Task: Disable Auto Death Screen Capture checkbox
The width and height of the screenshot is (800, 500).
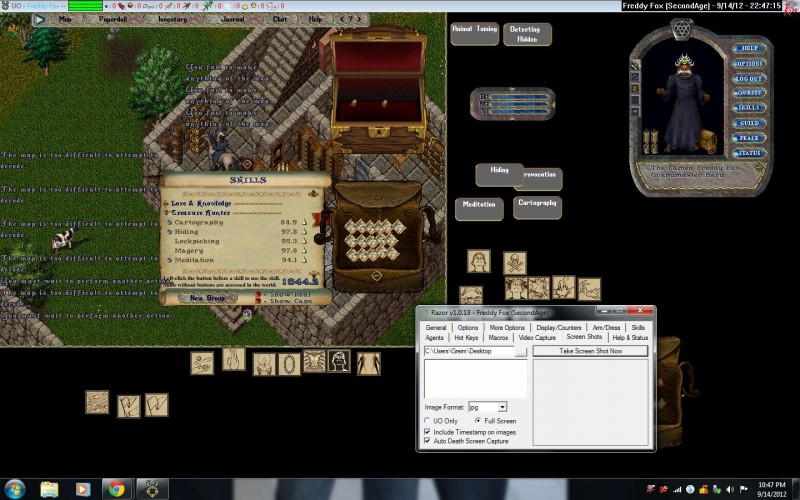Action: coord(428,440)
